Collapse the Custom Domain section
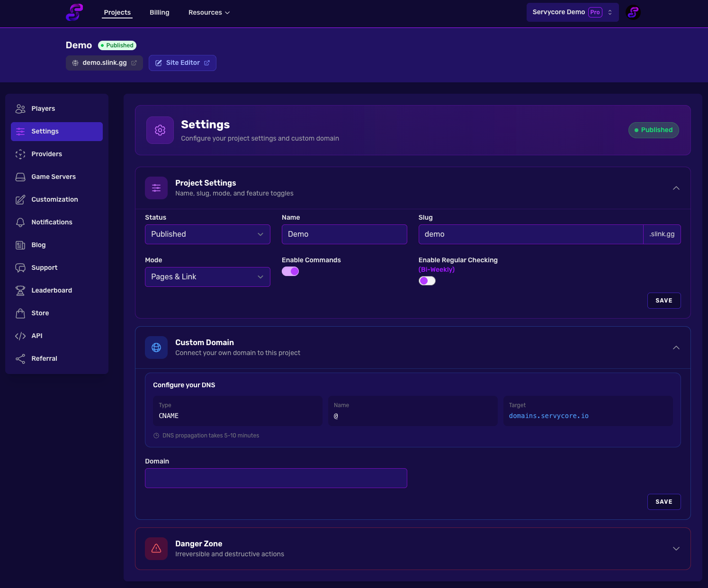 point(676,347)
